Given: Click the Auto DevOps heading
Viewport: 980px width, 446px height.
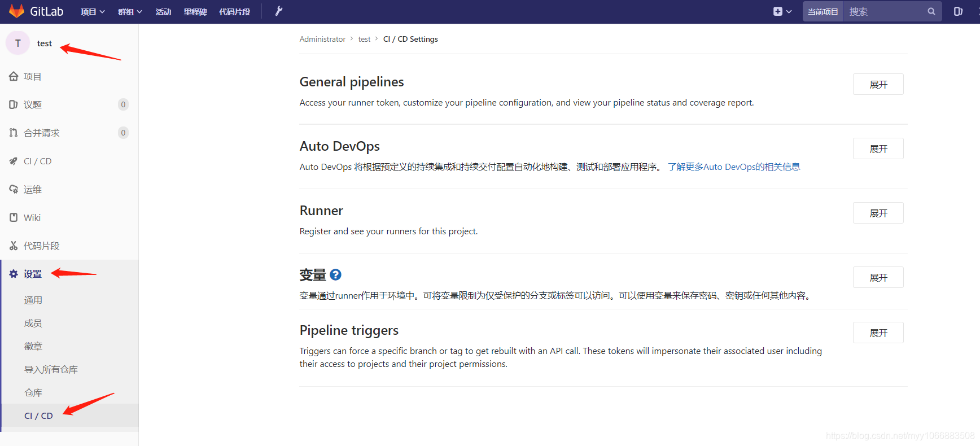Looking at the screenshot, I should pyautogui.click(x=339, y=146).
